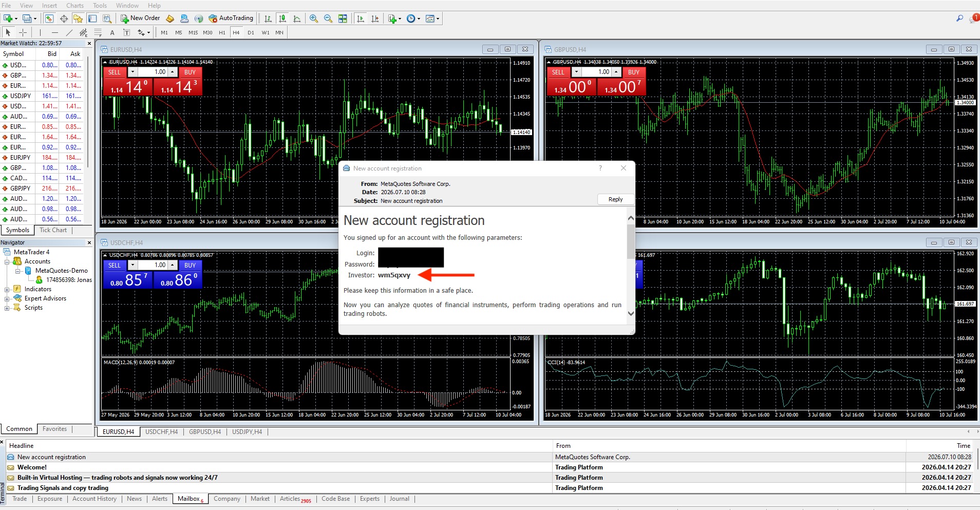Toggle the Navigator panel folder-star icon

coord(78,18)
